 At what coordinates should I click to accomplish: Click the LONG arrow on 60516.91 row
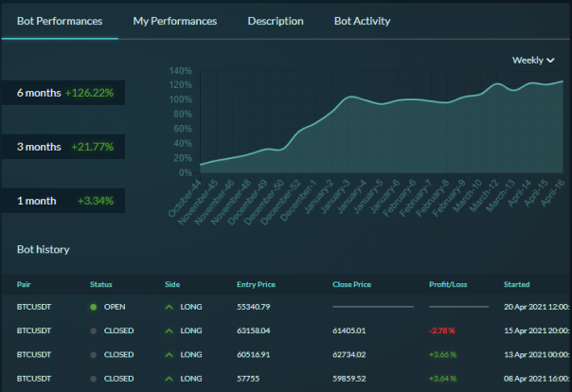[x=169, y=355]
